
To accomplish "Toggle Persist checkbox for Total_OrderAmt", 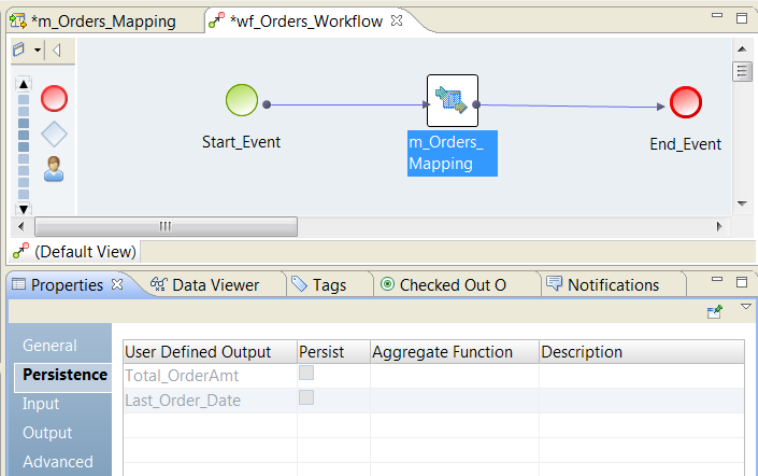I will [307, 373].
